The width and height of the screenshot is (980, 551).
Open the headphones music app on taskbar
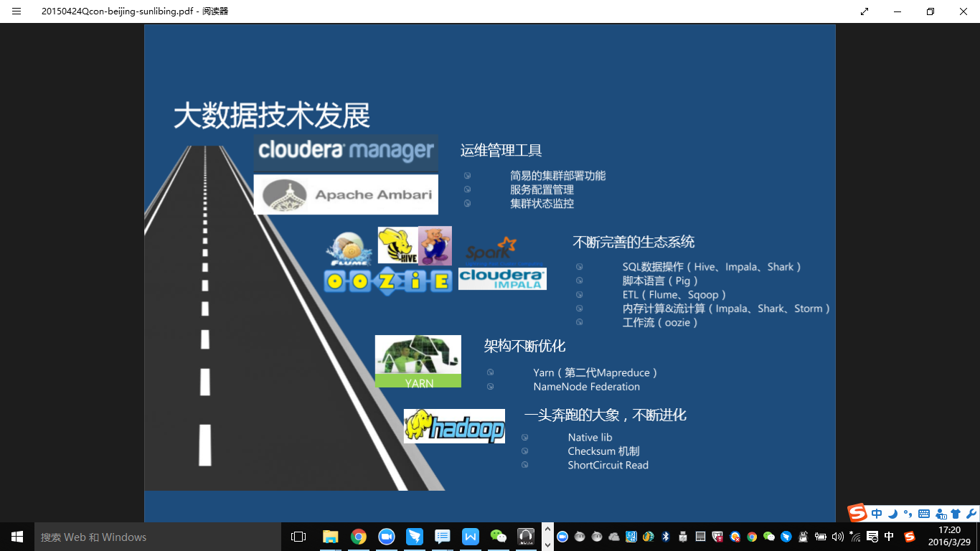(527, 537)
